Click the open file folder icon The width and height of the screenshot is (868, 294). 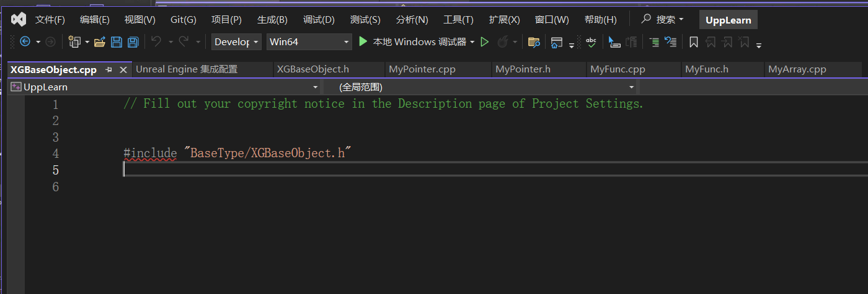point(99,42)
